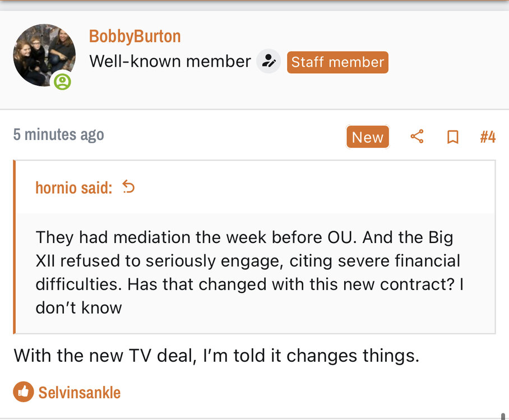
Task: Click the Staff member badge
Action: point(337,62)
